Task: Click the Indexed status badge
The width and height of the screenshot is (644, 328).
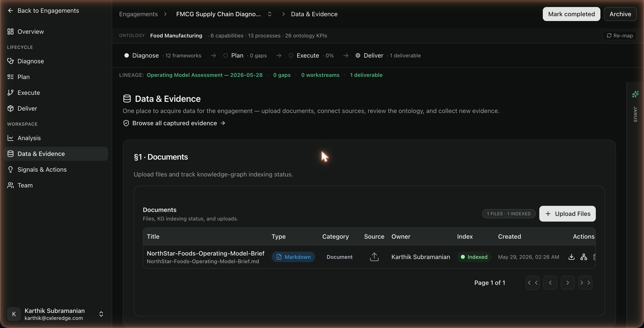Action: tap(474, 257)
